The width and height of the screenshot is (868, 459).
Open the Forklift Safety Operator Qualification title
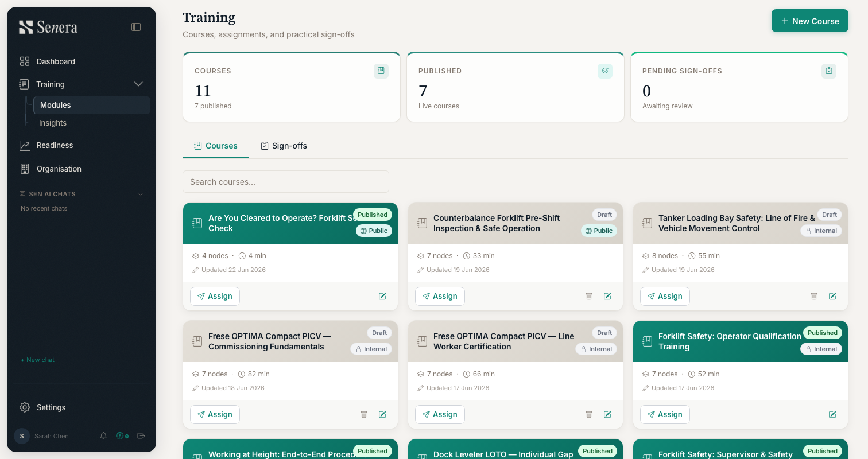(x=730, y=341)
